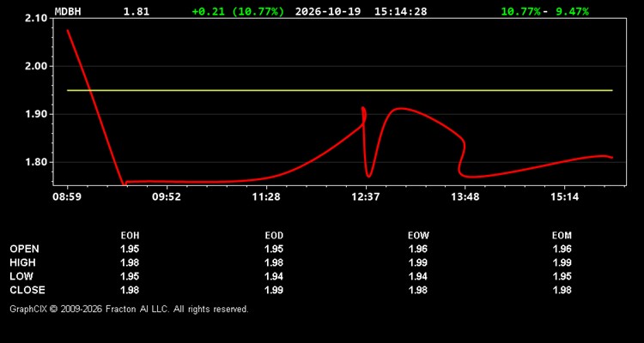Click the 13:48 time axis label
The width and height of the screenshot is (644, 343).
click(x=465, y=196)
